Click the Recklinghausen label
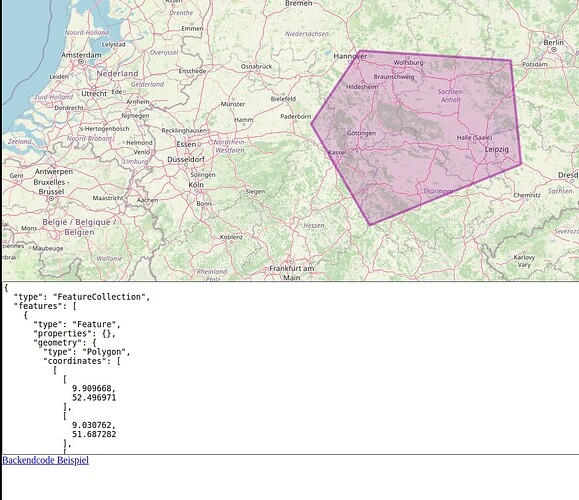 (x=184, y=130)
